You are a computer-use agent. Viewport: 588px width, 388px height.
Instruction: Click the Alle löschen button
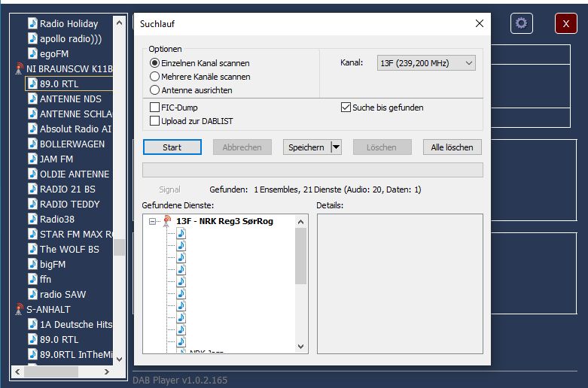(452, 147)
